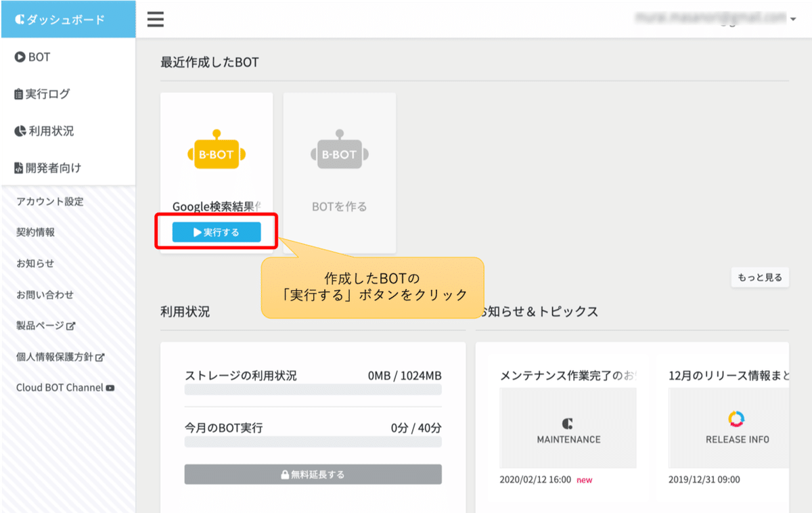812x513 pixels.
Task: Run the Google検索結果 bot via 実行する
Action: [x=215, y=231]
